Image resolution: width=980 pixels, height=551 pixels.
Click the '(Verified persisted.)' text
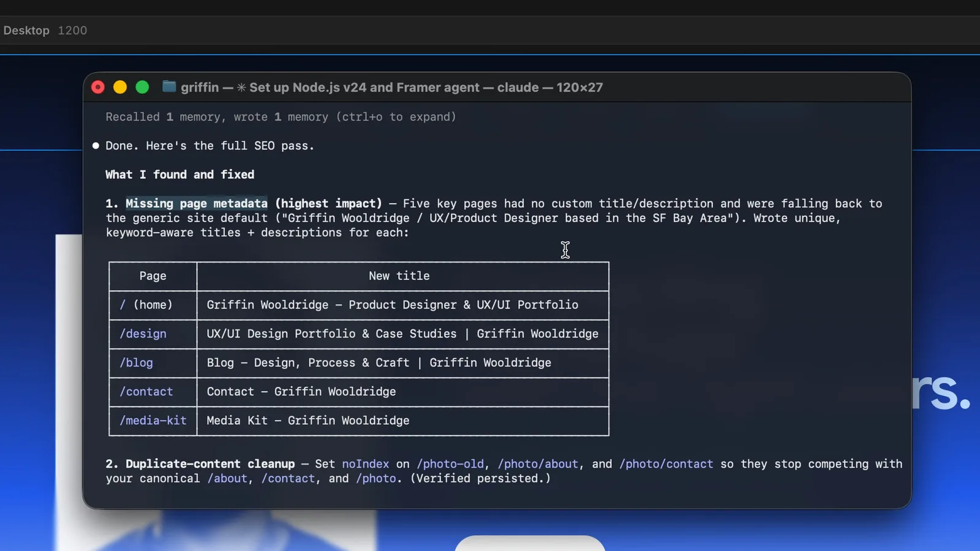click(480, 479)
